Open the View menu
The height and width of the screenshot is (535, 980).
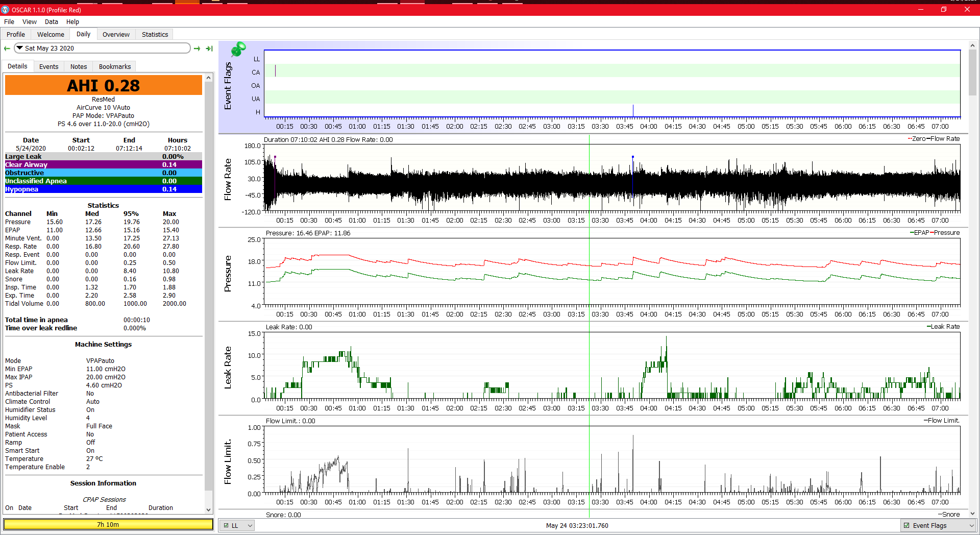tap(29, 22)
